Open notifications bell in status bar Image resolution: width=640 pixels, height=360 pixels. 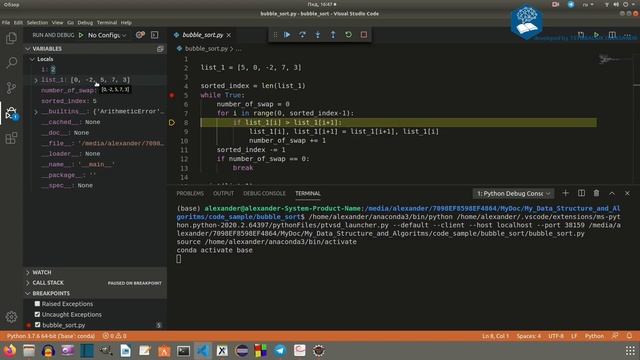[629, 336]
